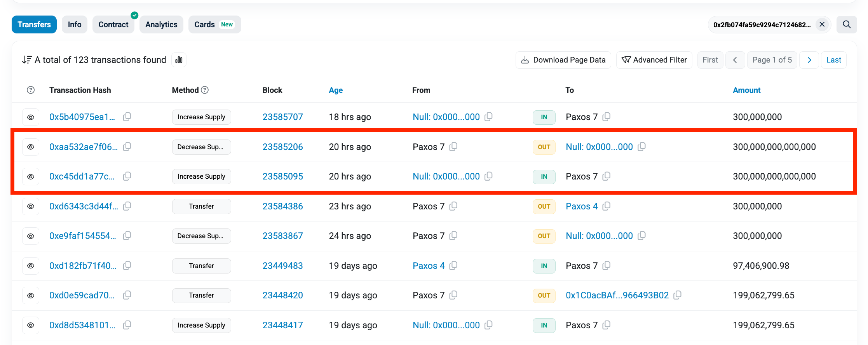This screenshot has width=868, height=345.
Task: Toggle quick view for transaction 0xaa532ae7f06
Action: (31, 147)
